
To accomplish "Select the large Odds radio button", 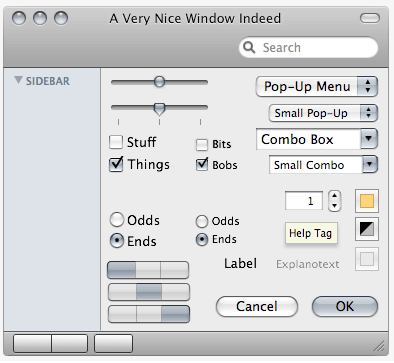I will tap(117, 220).
